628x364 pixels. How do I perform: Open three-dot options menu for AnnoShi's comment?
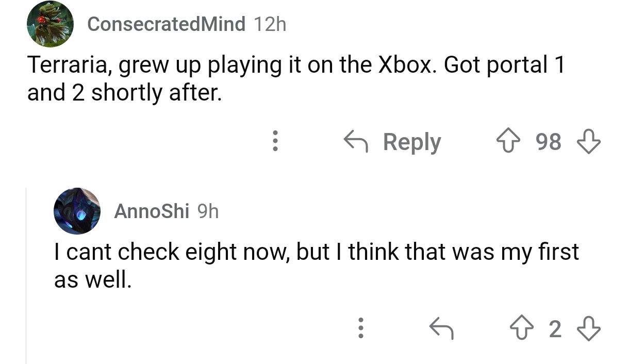pos(361,328)
